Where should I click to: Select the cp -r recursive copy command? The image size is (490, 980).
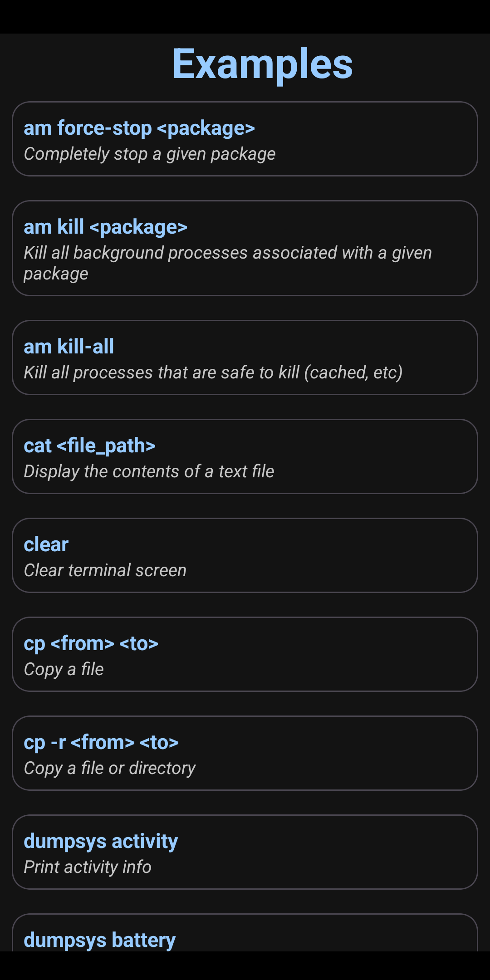pos(101,743)
